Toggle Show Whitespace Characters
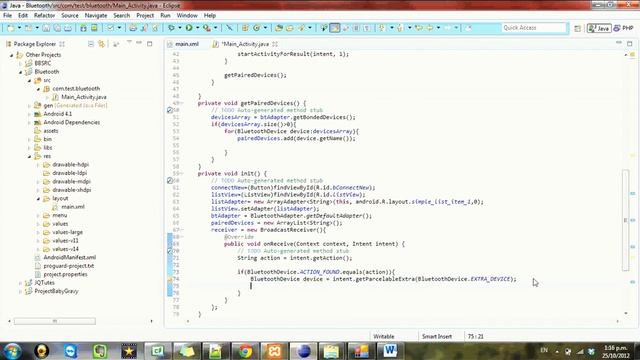The height and width of the screenshot is (360, 640). tap(367, 28)
